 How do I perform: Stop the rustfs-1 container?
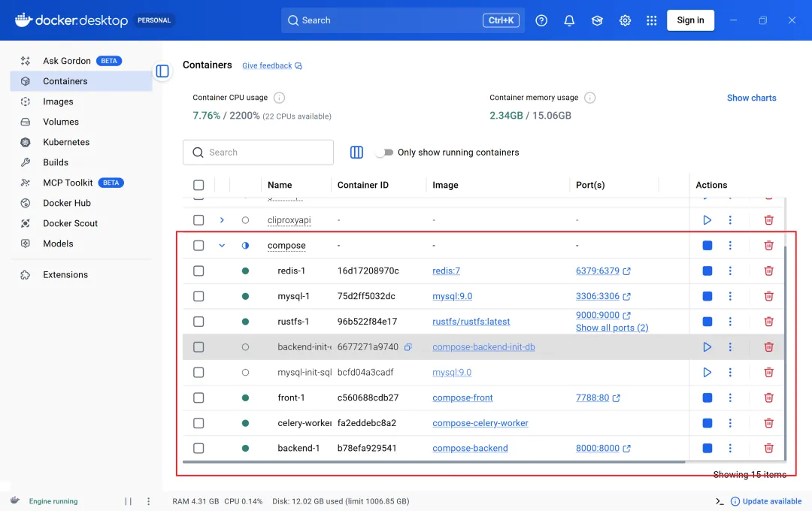707,322
